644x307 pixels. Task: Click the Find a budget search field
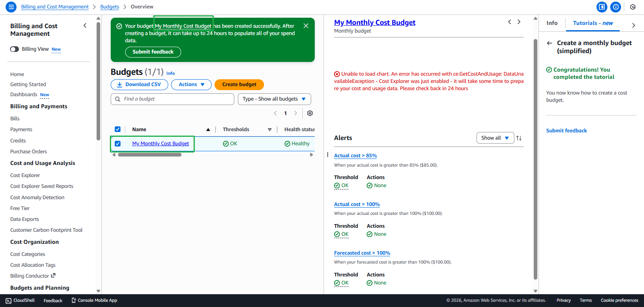point(172,99)
